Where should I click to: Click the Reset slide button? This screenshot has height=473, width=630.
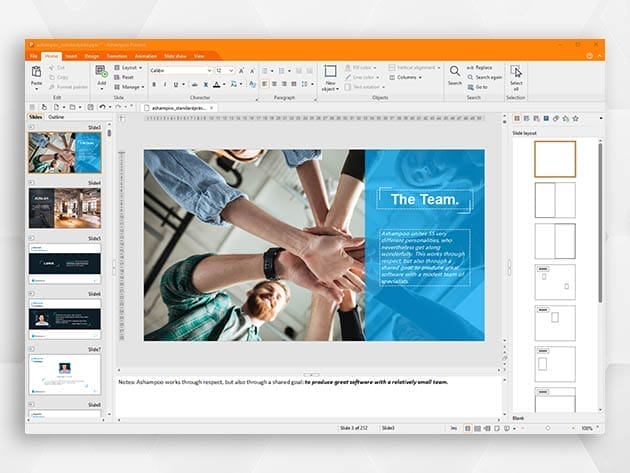tap(128, 77)
